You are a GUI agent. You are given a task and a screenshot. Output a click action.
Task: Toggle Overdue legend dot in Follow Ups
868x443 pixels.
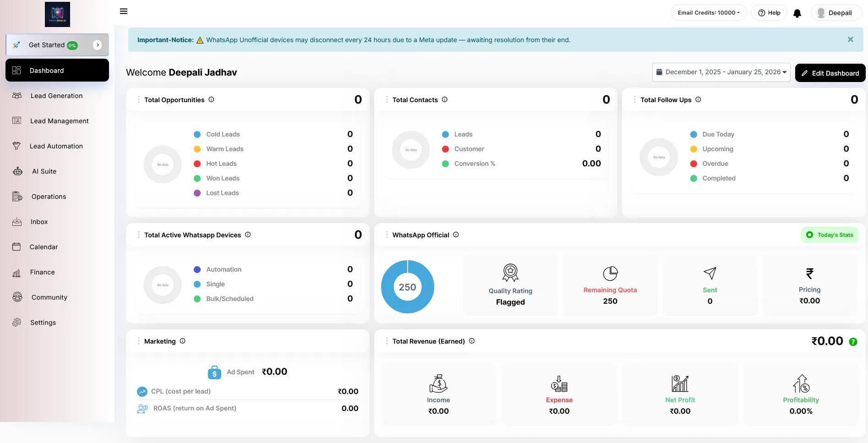click(693, 164)
